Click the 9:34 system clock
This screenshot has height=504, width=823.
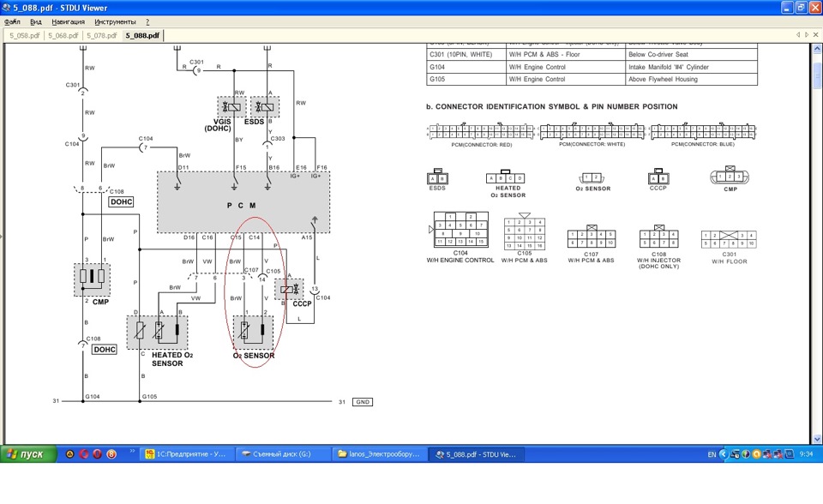tap(806, 454)
